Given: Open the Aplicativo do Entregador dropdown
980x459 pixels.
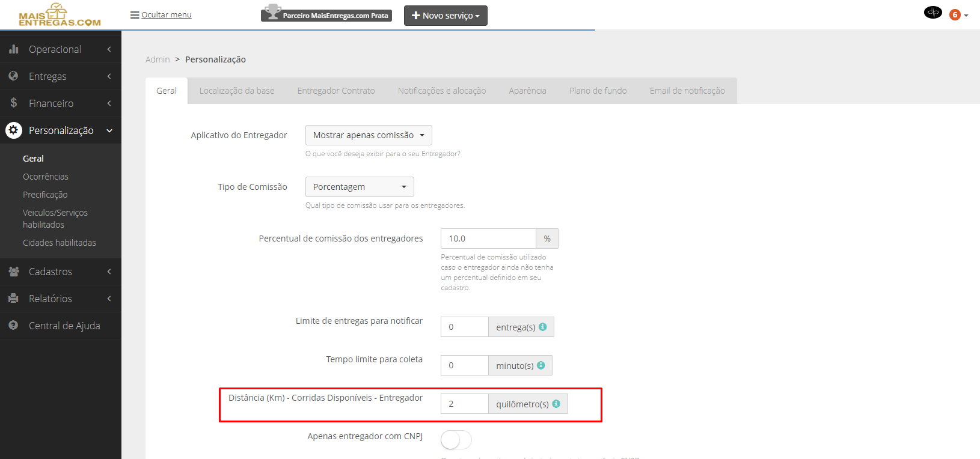Looking at the screenshot, I should [369, 135].
